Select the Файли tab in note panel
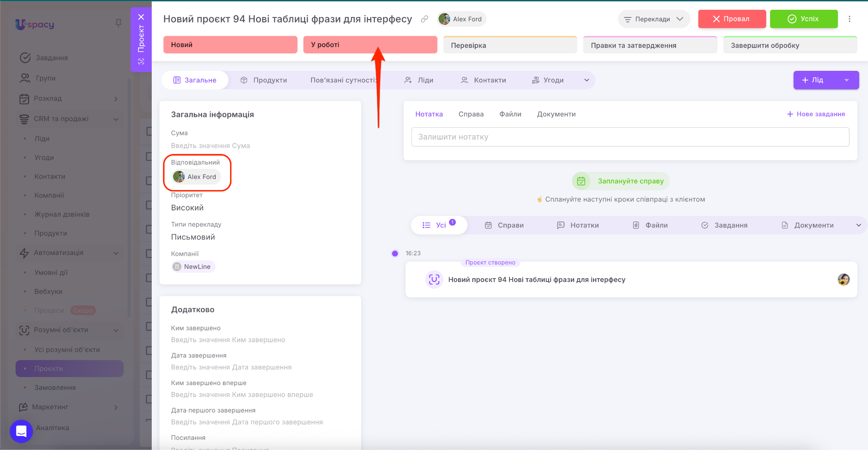868x450 pixels. click(510, 114)
